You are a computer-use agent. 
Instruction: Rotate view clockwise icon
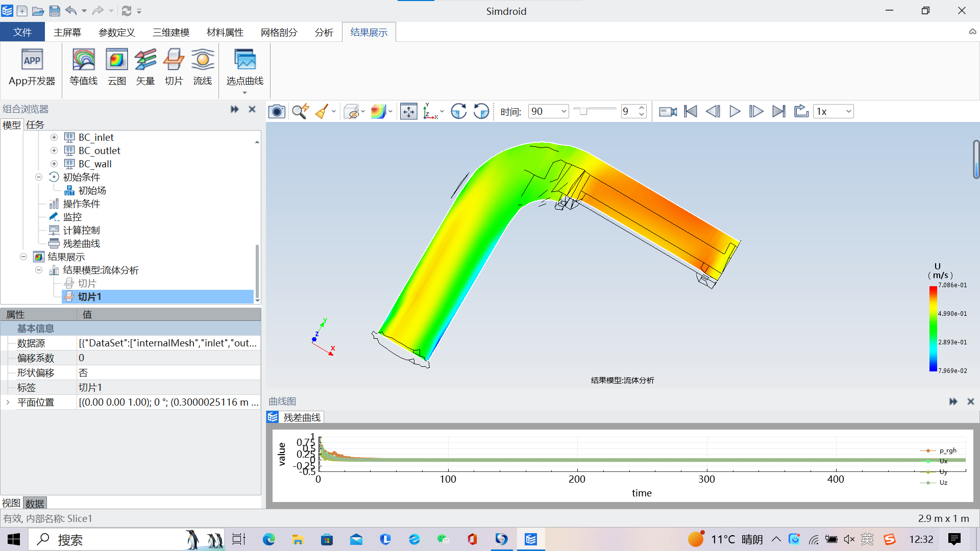[x=459, y=111]
